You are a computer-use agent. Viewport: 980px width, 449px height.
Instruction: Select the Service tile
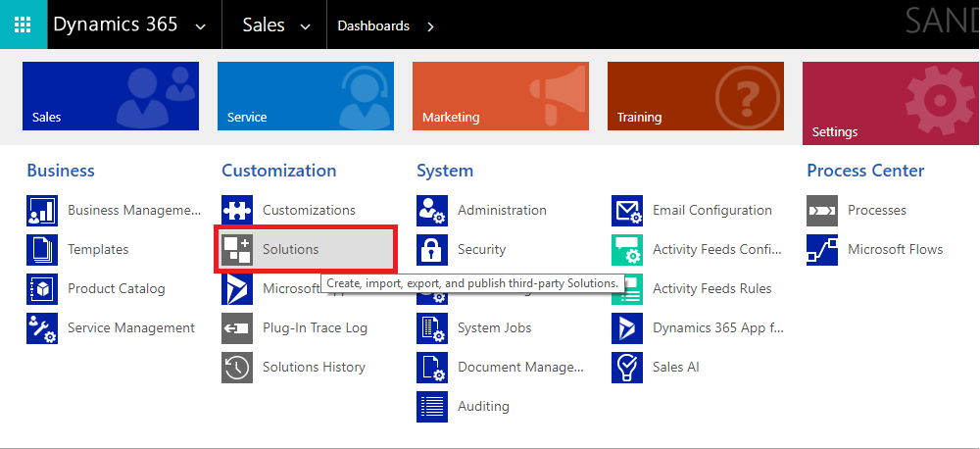coord(306,96)
